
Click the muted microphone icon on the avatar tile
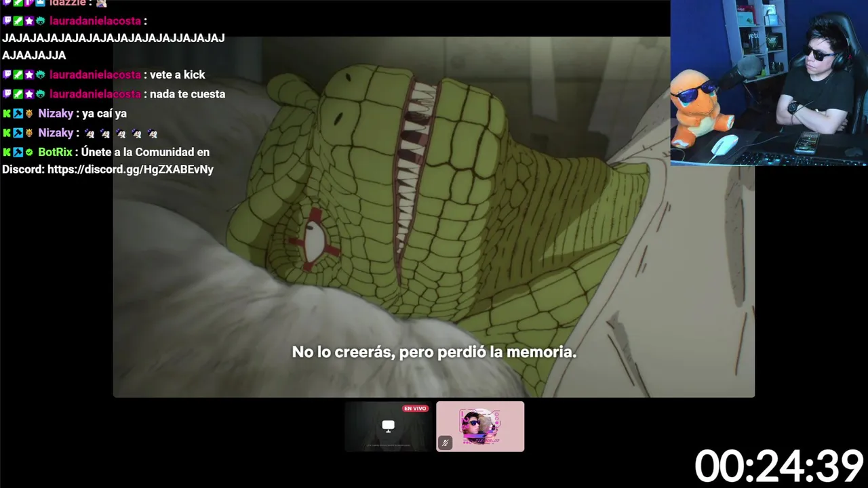tap(446, 443)
